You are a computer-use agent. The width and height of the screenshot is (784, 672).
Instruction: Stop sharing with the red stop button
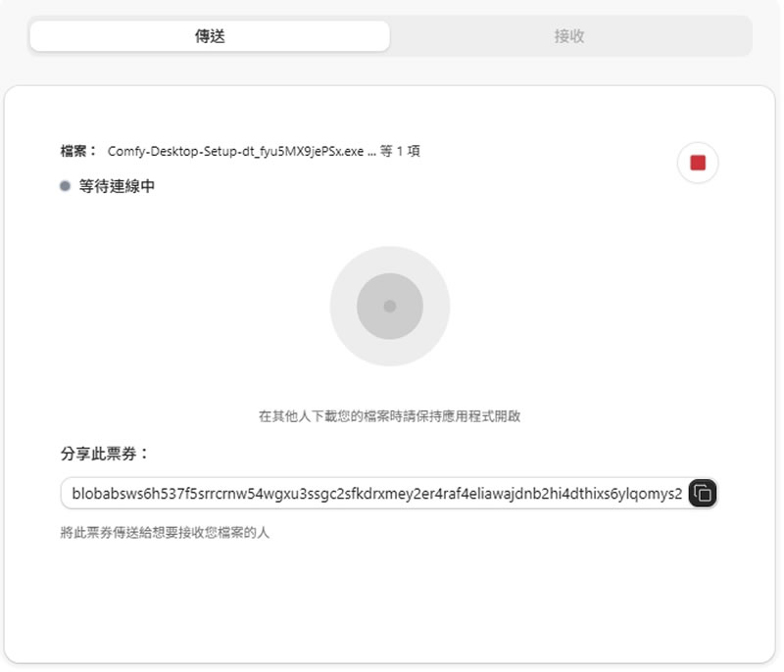(698, 163)
